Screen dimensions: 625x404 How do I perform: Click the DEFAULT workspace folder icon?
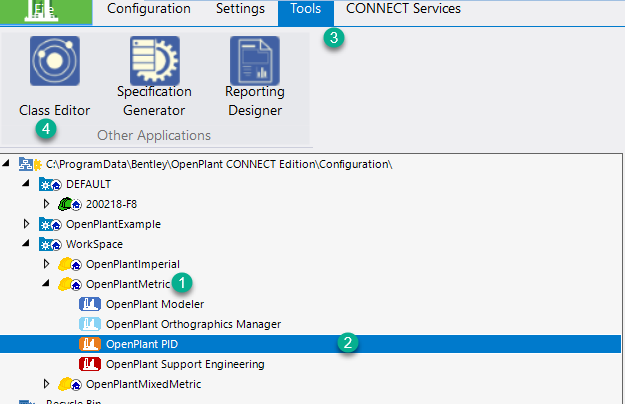click(x=50, y=184)
